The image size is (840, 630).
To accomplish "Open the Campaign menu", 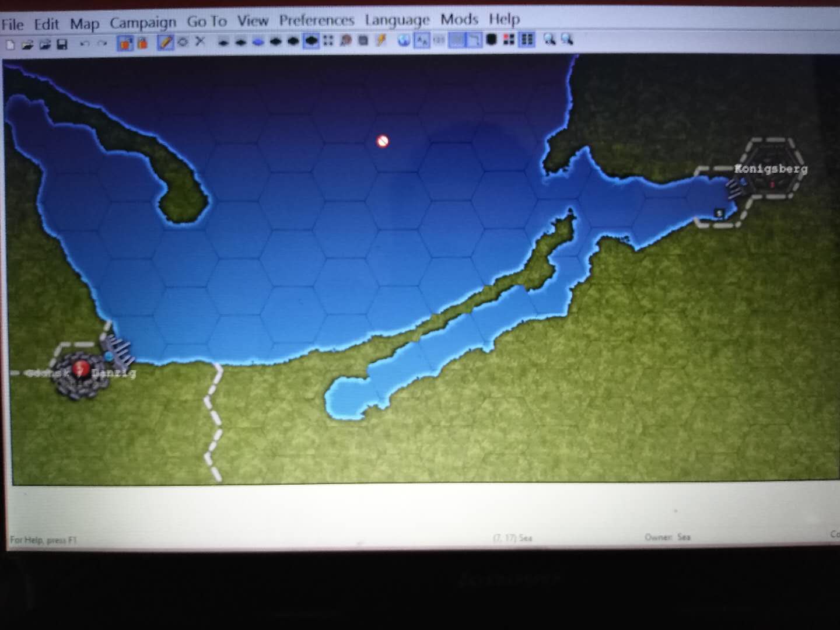I will [x=143, y=23].
